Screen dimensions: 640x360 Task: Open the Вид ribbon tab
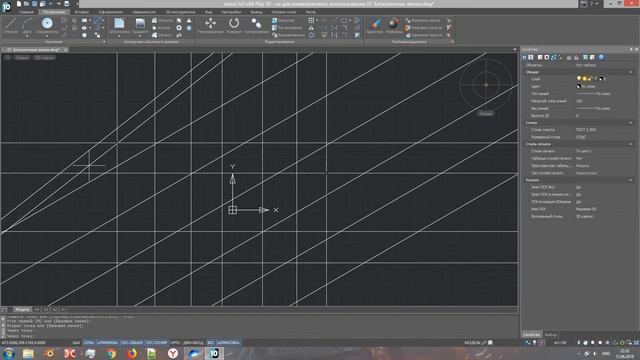point(209,12)
